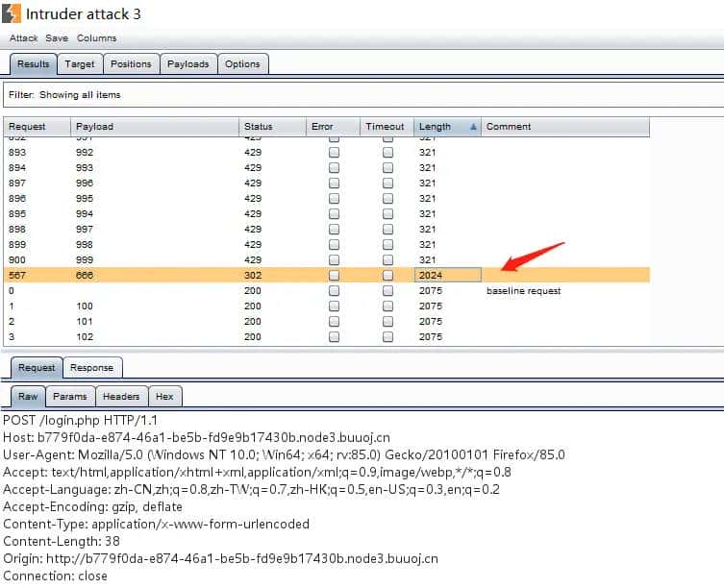
Task: Click the Length column sort arrow
Action: tap(472, 127)
